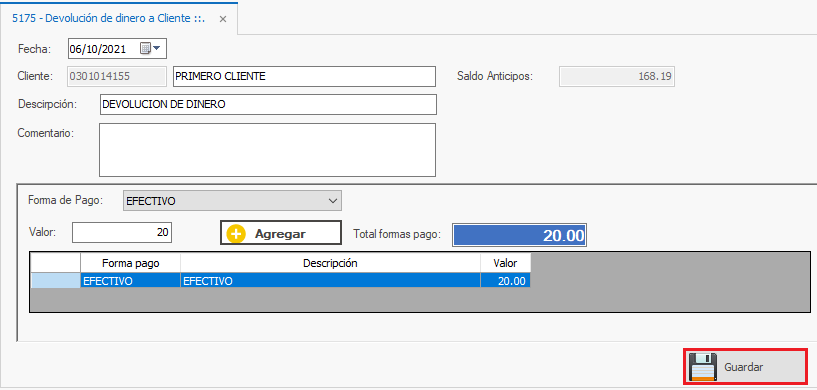Click the floppy disk icon on Guardar
This screenshot has width=817, height=390.
tap(703, 367)
